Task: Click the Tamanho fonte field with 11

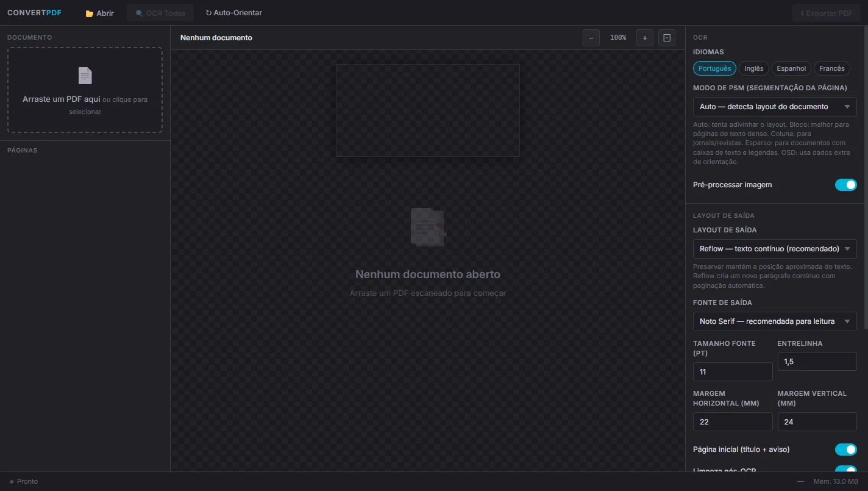Action: click(x=733, y=371)
